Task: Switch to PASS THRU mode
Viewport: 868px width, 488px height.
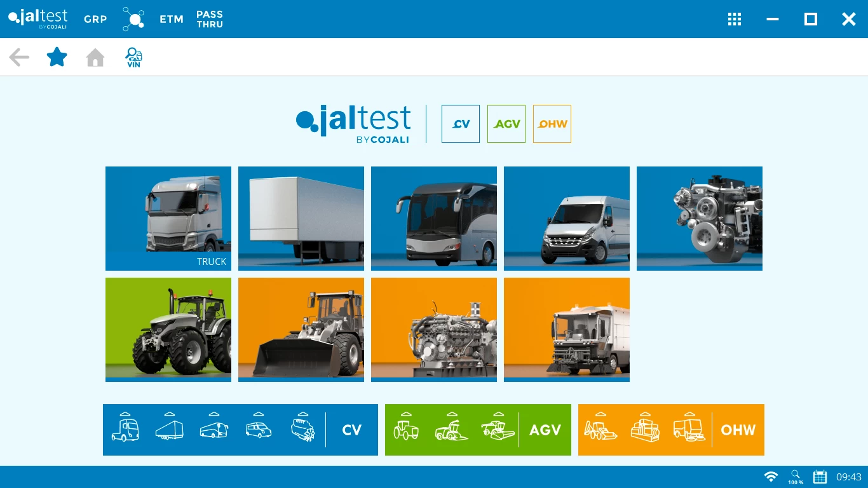Action: [x=210, y=19]
